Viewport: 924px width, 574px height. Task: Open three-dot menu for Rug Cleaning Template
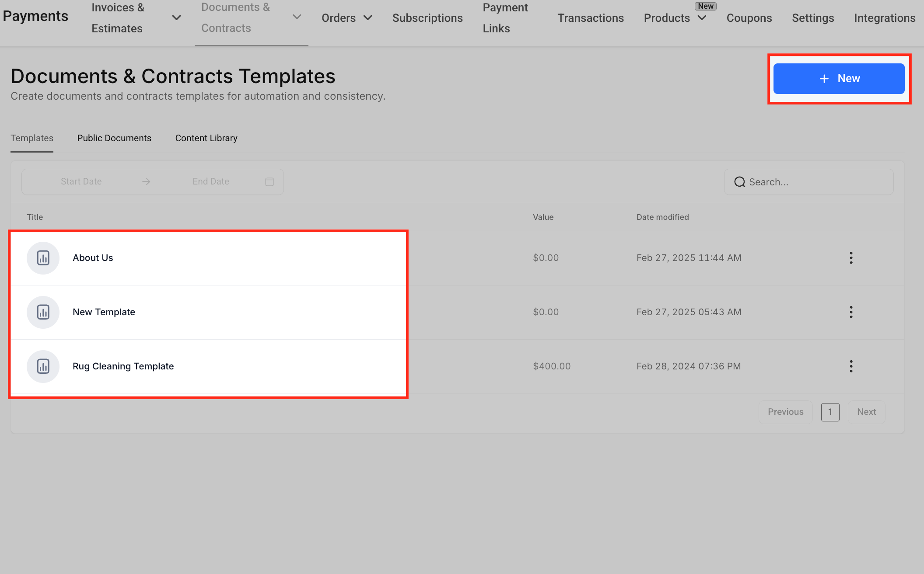851,366
